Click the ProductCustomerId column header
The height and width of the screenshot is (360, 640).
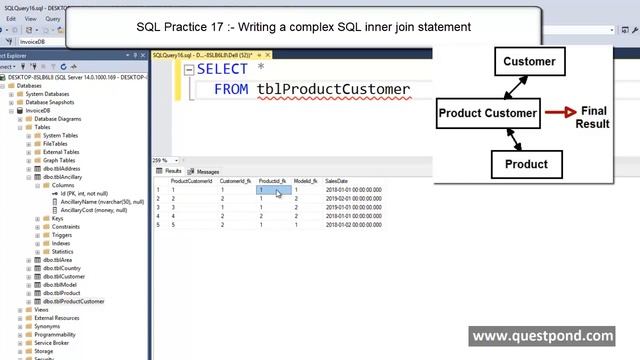point(191,181)
